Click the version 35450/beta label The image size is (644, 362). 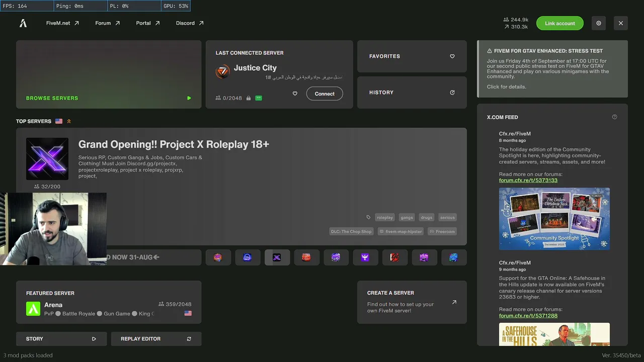pyautogui.click(x=621, y=355)
